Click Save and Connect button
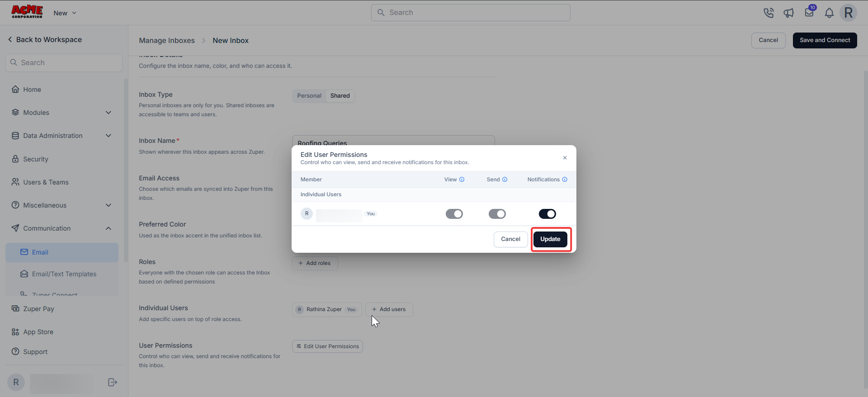The height and width of the screenshot is (397, 868). [x=825, y=40]
